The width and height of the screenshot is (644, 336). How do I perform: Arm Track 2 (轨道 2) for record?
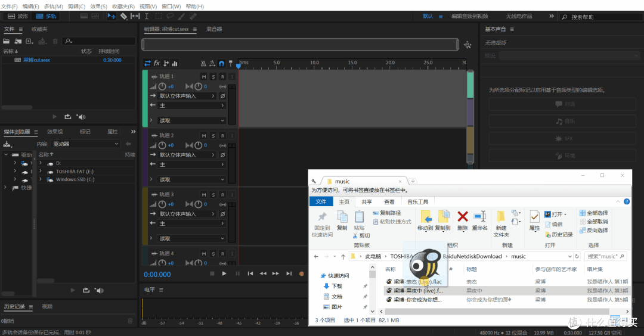click(222, 136)
